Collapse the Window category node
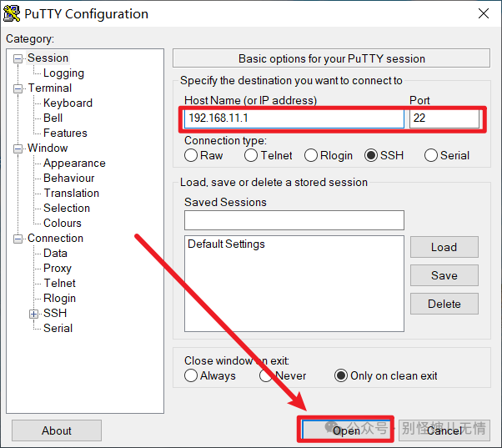 (x=18, y=148)
